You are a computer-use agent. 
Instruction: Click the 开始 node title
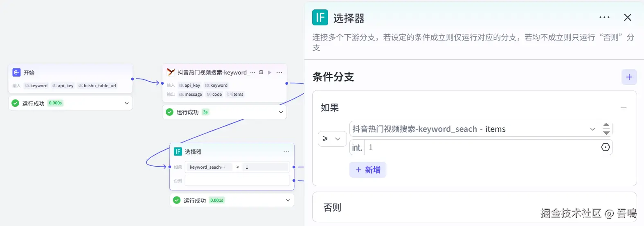click(x=29, y=72)
